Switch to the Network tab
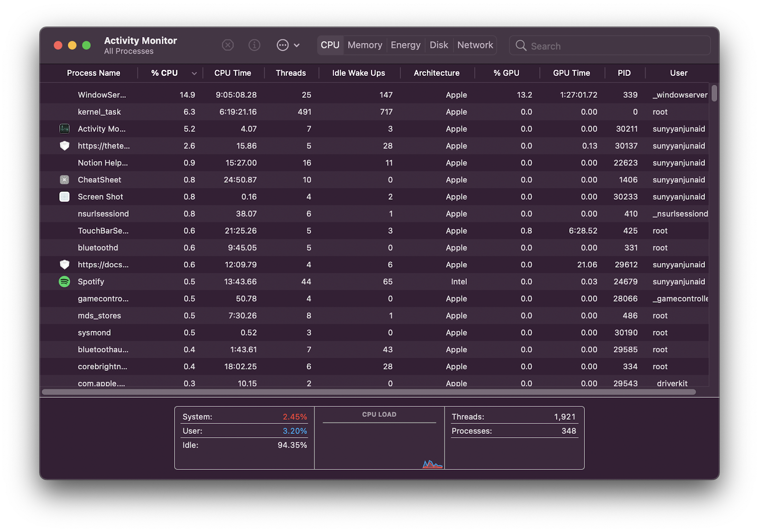The image size is (759, 532). pos(475,45)
